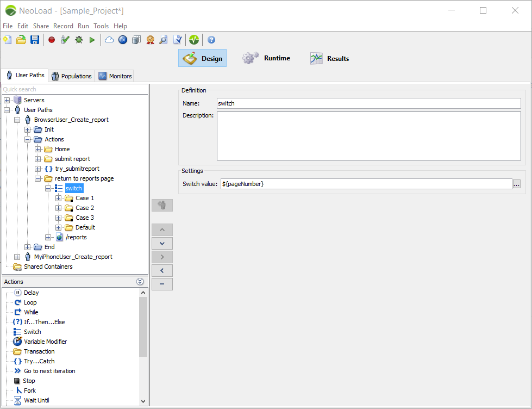Screen dimensions: 532x409
Task: Click the green heartbeat monitor toolbar icon
Action: 194,40
